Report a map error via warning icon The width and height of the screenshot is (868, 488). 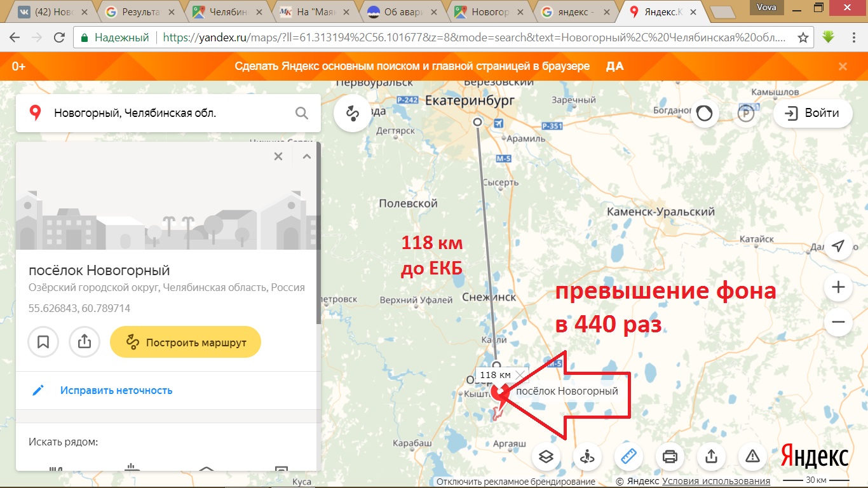752,456
